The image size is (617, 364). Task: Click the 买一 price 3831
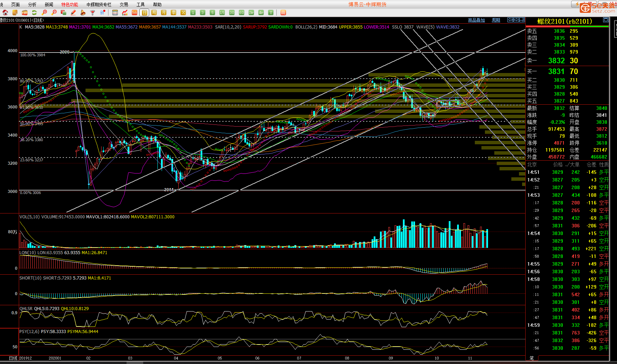(557, 71)
